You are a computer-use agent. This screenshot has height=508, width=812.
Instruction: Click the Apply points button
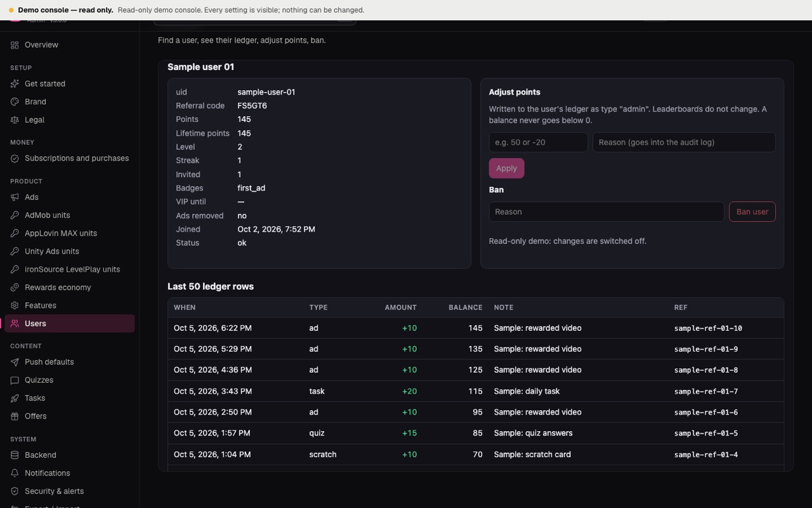(x=506, y=168)
